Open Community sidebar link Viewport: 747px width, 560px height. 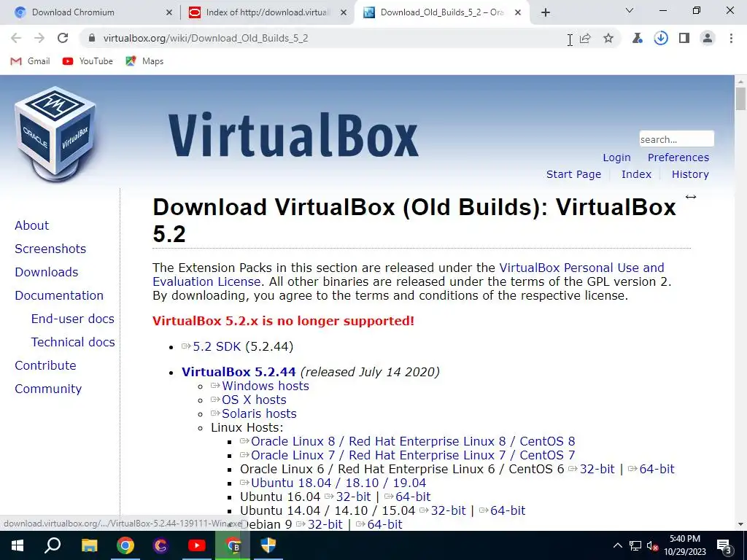point(49,389)
